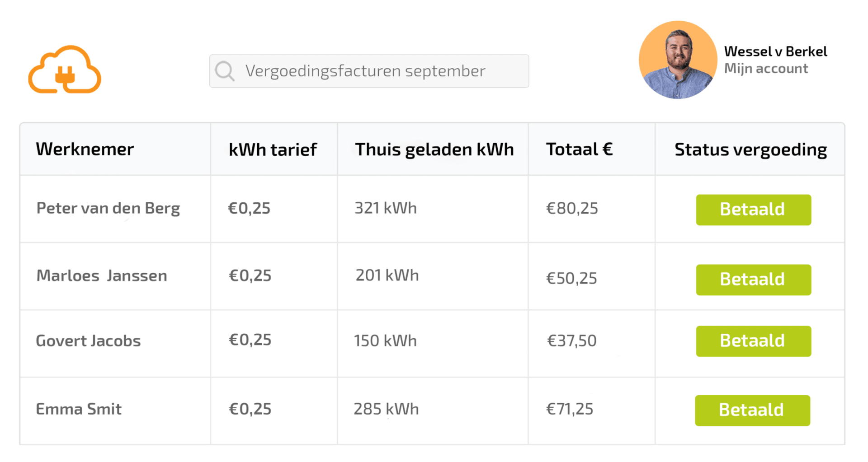Open Wessel v Berkel profile photo
This screenshot has width=868, height=462.
coord(678,60)
